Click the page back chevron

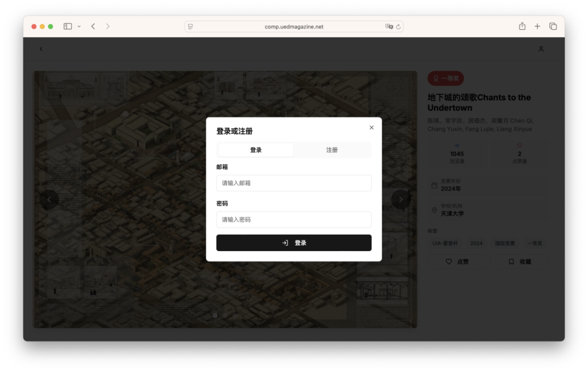click(41, 49)
